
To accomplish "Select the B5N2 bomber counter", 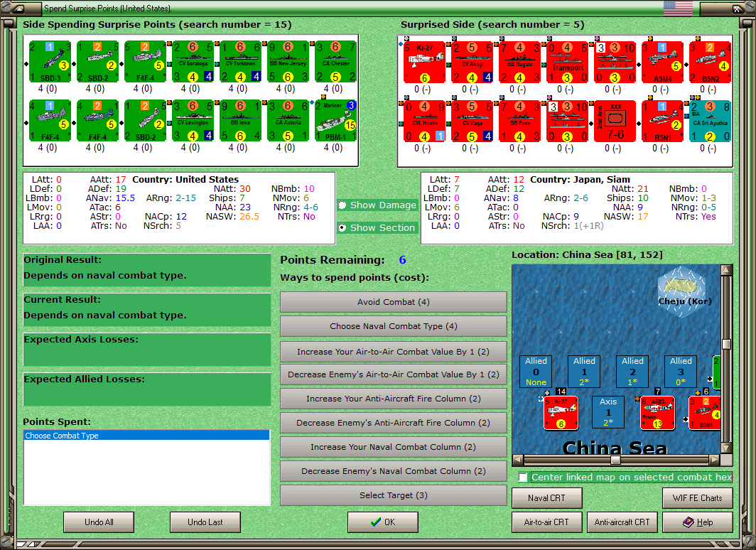I will [x=711, y=63].
